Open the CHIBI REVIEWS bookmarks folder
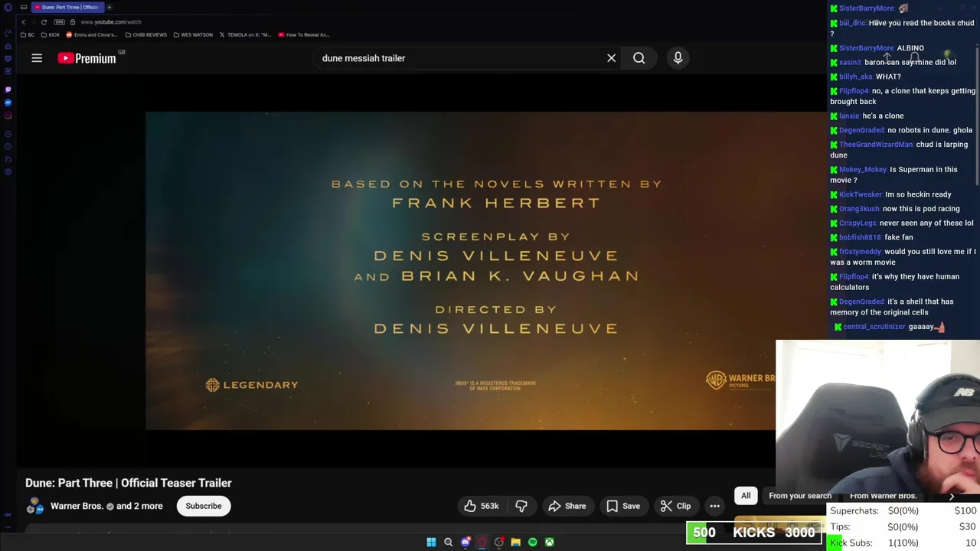 pyautogui.click(x=146, y=34)
